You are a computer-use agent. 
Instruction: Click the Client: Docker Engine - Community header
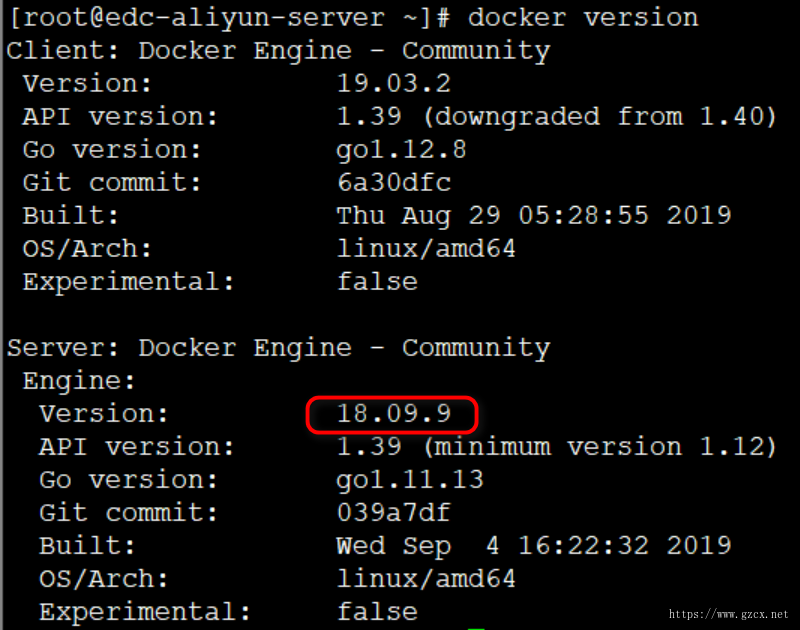coord(278,51)
